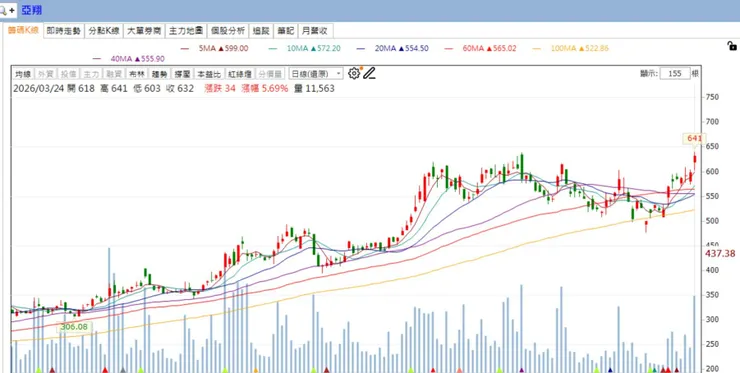Select the pencil drawing tool icon
The image size is (740, 373).
click(369, 73)
